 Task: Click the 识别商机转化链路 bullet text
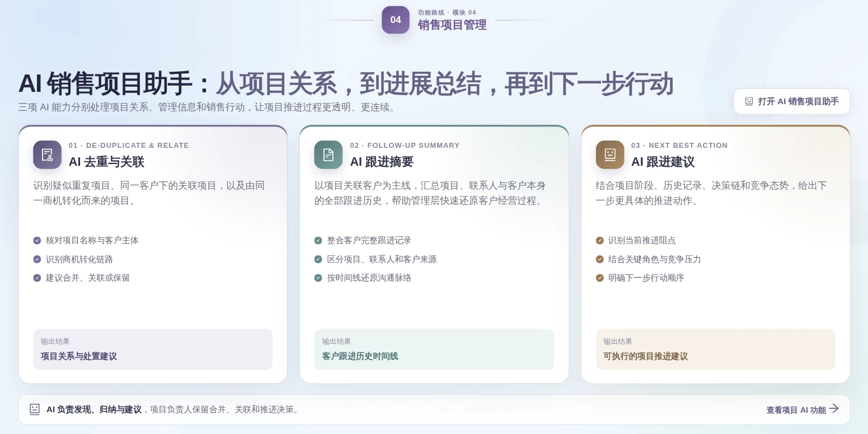pos(79,259)
